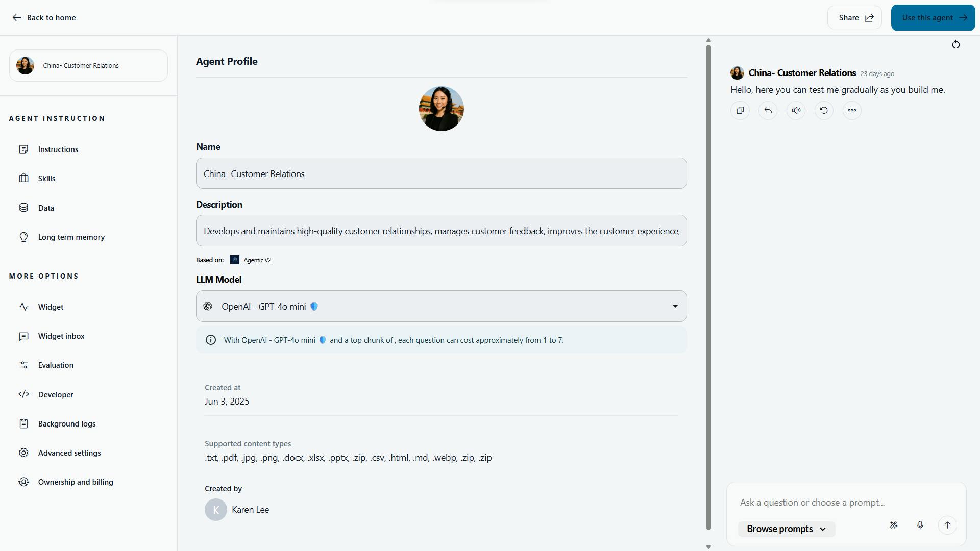Send the message with the arrow button

947,525
